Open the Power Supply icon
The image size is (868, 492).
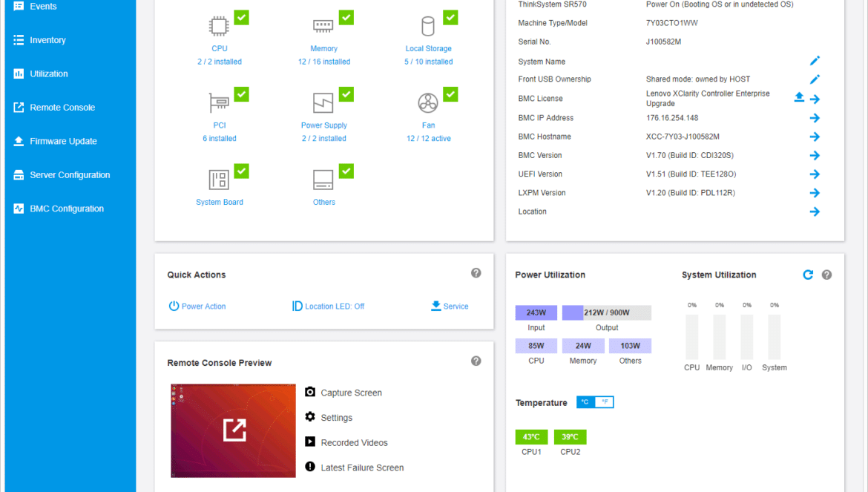point(323,103)
